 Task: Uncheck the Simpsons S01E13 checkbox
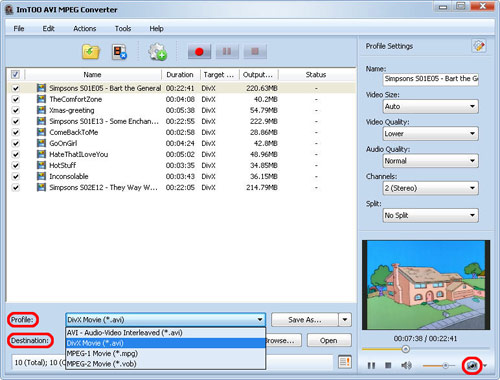(15, 121)
